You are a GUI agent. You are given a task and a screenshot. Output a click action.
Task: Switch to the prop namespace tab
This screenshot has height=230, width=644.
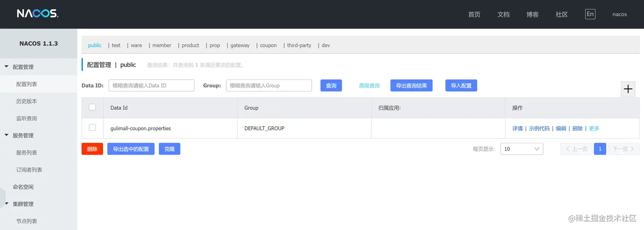[x=215, y=45]
